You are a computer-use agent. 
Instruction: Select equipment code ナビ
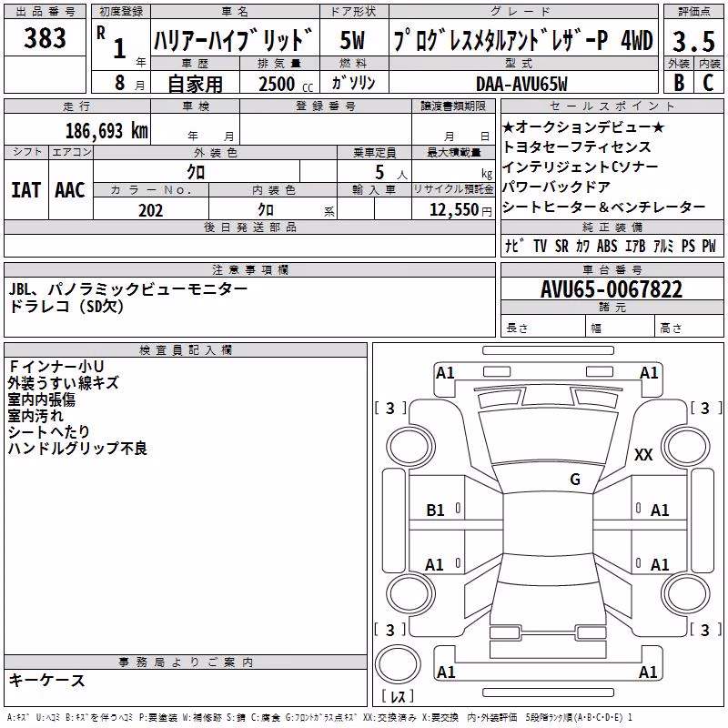(514, 246)
